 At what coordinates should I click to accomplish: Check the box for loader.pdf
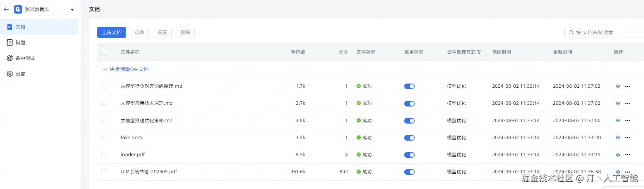coord(104,155)
